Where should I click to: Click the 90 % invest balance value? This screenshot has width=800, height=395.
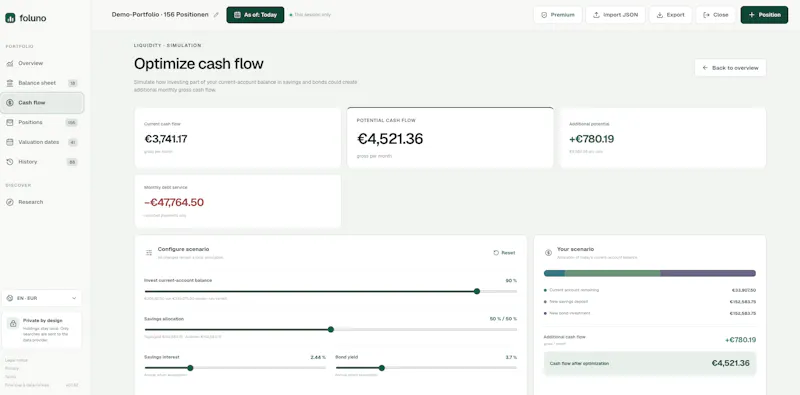pos(511,281)
